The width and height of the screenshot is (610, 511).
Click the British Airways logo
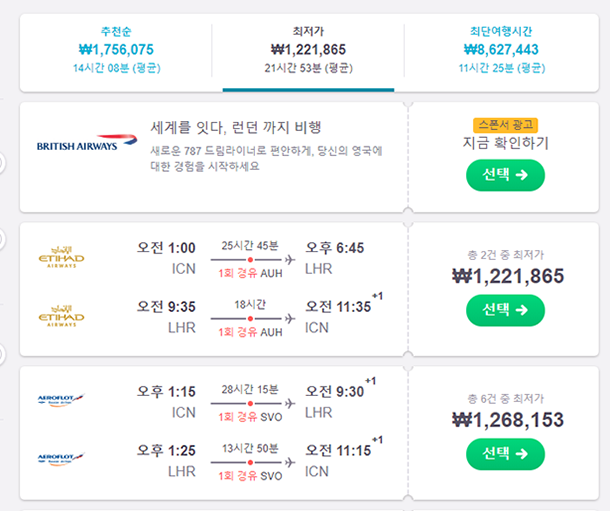pos(87,143)
